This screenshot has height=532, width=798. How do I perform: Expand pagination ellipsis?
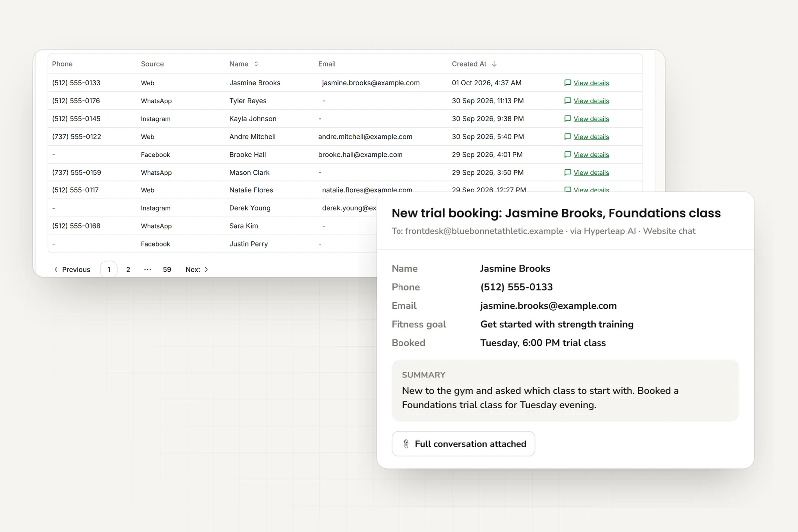tap(148, 269)
